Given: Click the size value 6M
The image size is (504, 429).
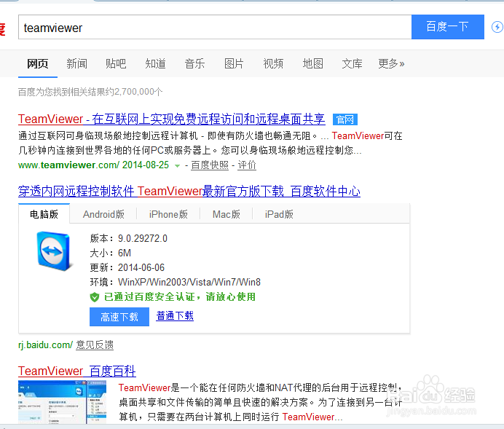Looking at the screenshot, I should point(125,253).
